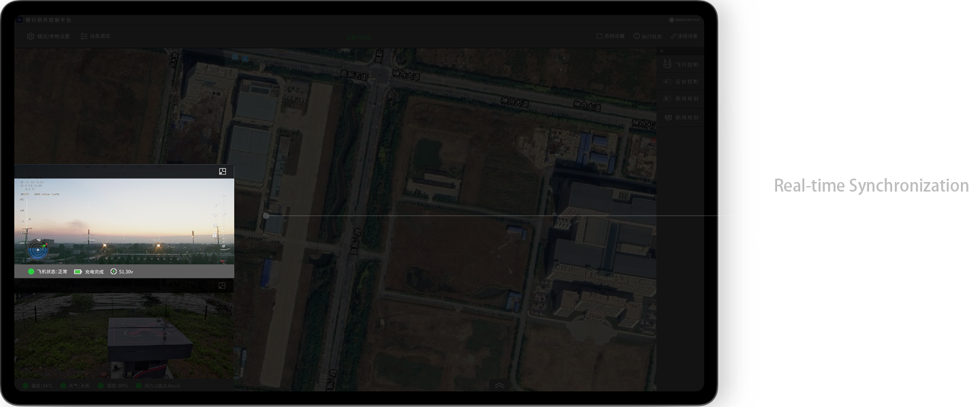Click the execute task clock button
980x407 pixels.
[x=637, y=36]
